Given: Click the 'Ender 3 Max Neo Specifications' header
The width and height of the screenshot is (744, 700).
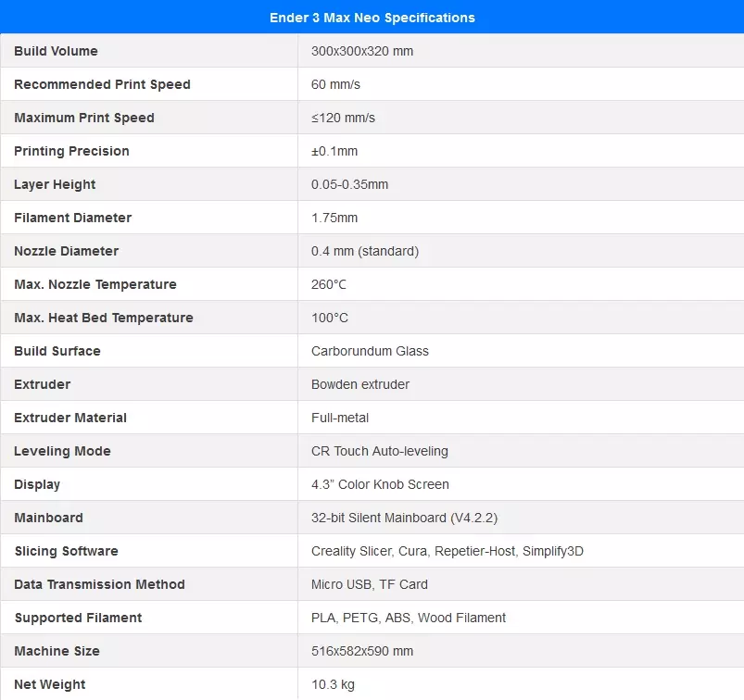Looking at the screenshot, I should click(x=372, y=18).
